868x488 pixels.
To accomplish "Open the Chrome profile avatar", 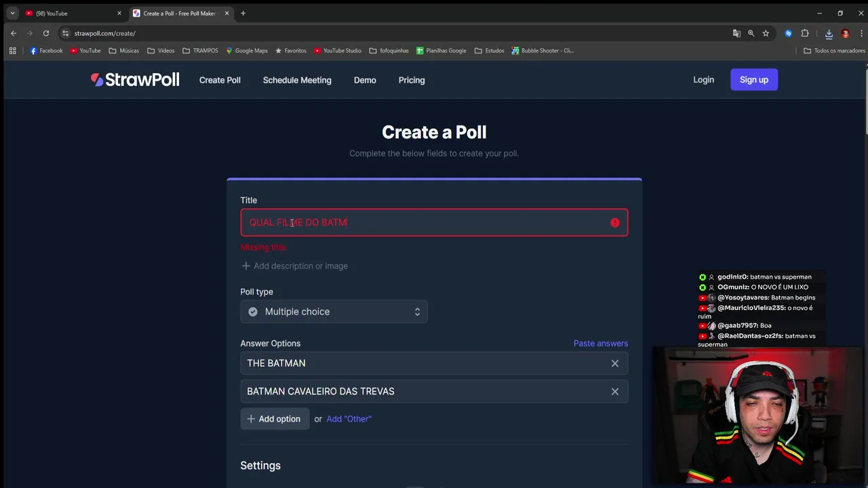I will coord(845,33).
